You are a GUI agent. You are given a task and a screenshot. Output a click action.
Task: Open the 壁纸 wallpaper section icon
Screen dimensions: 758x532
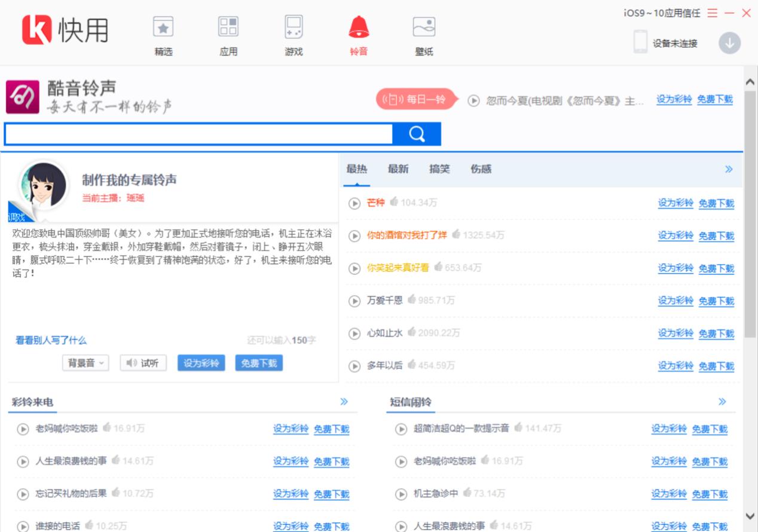tap(424, 27)
